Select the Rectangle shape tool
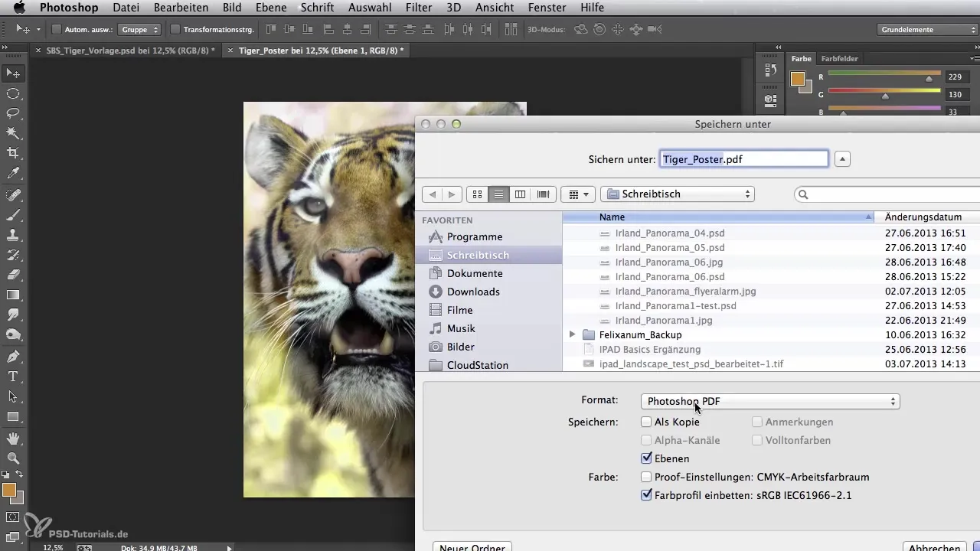The width and height of the screenshot is (980, 551). click(x=13, y=416)
